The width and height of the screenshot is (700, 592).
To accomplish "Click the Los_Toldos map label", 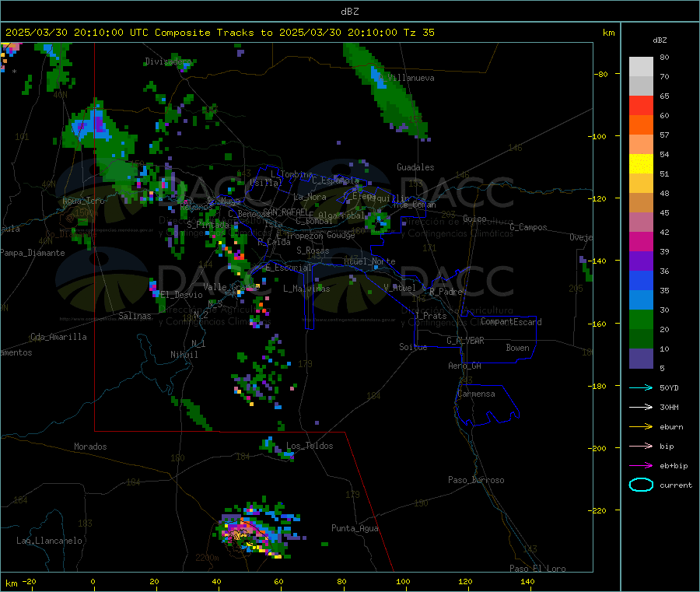I will point(310,446).
